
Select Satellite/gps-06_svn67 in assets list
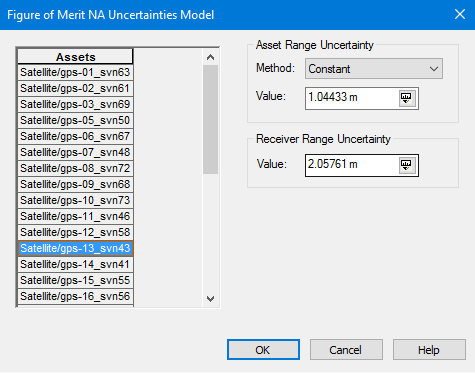point(76,136)
